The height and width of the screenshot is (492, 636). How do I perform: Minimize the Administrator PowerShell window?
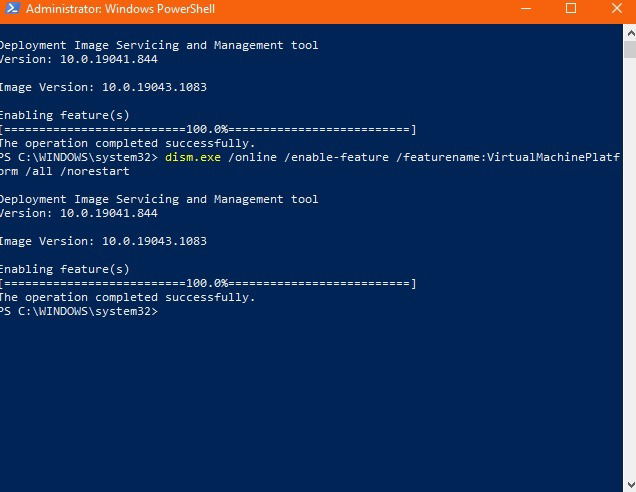point(526,9)
